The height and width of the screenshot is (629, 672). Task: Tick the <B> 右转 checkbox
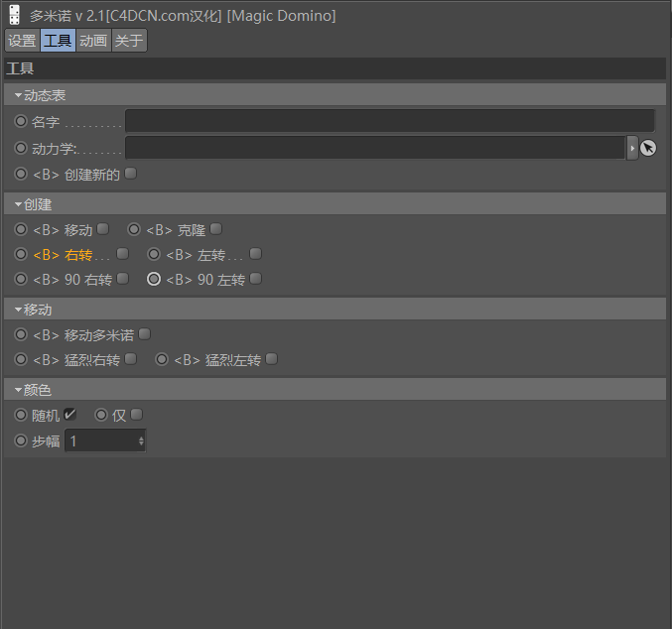(122, 254)
